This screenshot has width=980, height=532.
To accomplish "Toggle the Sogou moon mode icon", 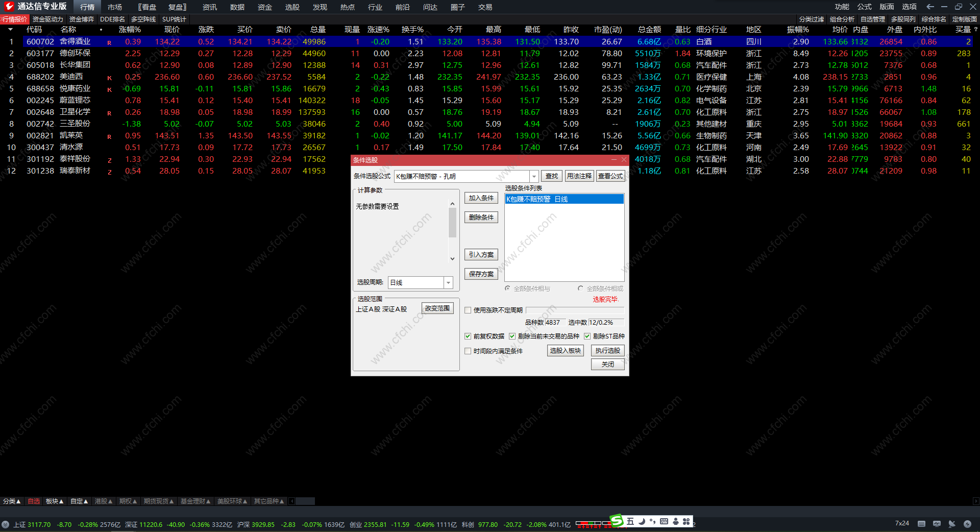I will point(642,521).
